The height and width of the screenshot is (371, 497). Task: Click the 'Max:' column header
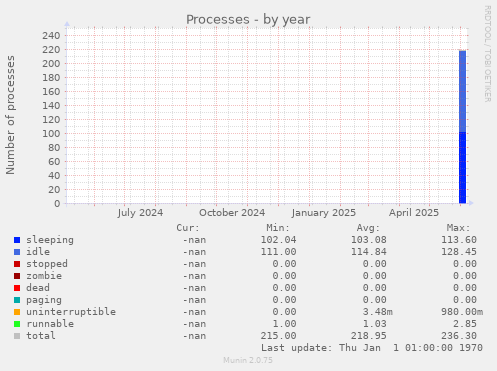(x=459, y=228)
